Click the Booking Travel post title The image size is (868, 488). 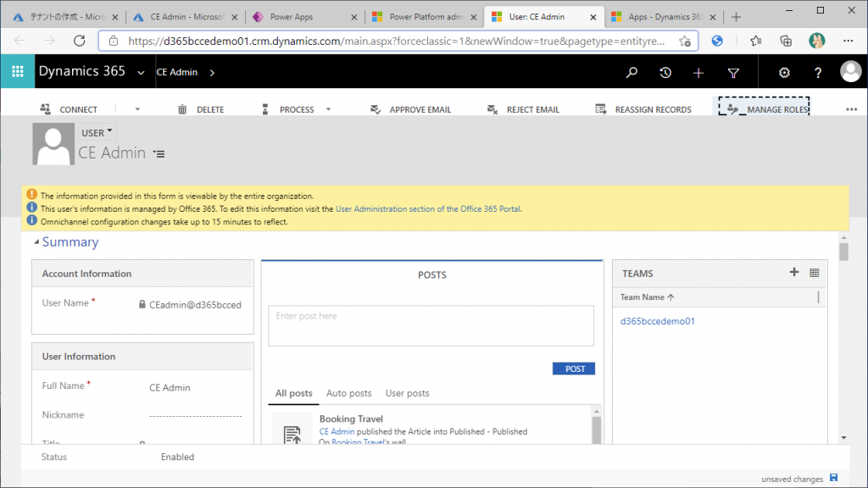pyautogui.click(x=351, y=419)
